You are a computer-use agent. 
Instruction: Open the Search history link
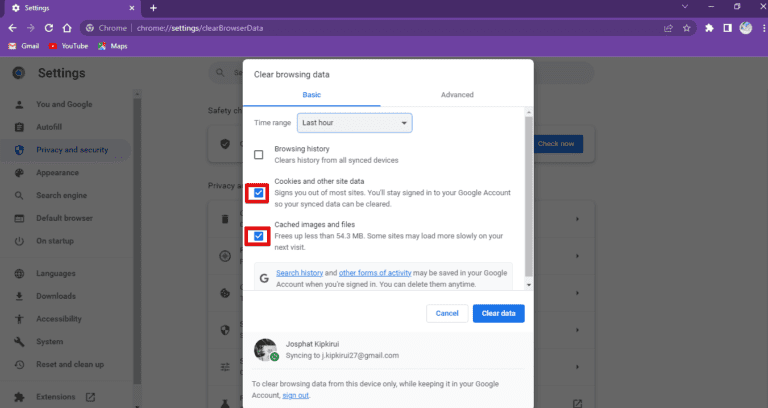click(x=299, y=273)
